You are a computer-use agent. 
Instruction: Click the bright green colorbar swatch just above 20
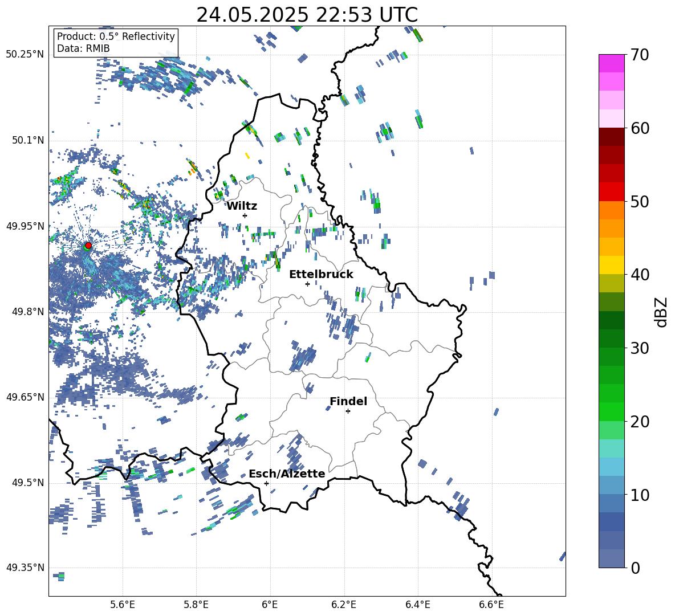pyautogui.click(x=611, y=411)
